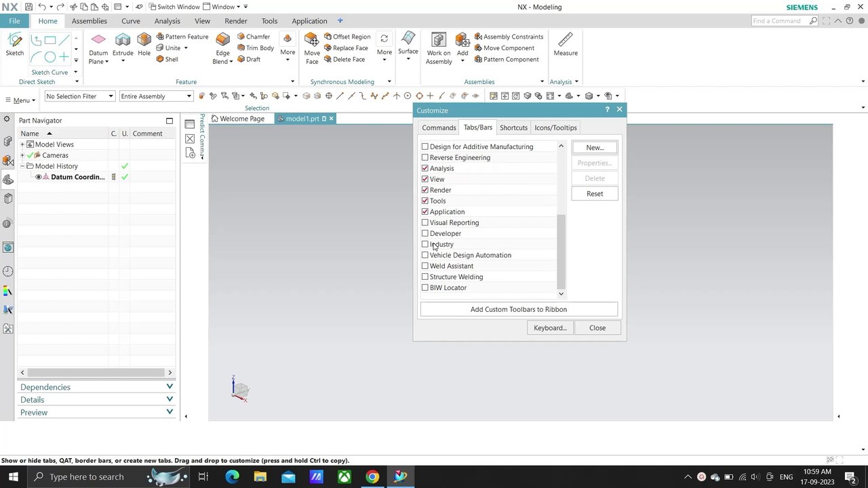Run the Delete Face command

tap(344, 60)
